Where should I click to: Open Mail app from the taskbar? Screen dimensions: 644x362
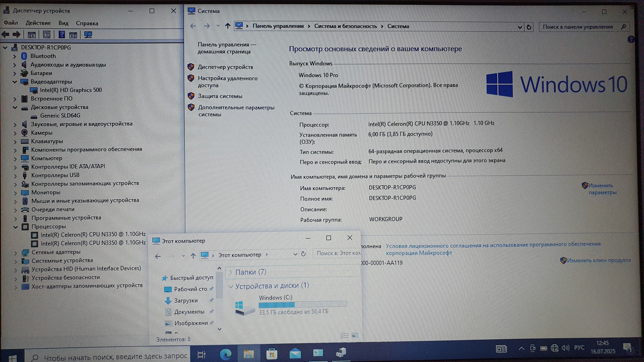[295, 354]
